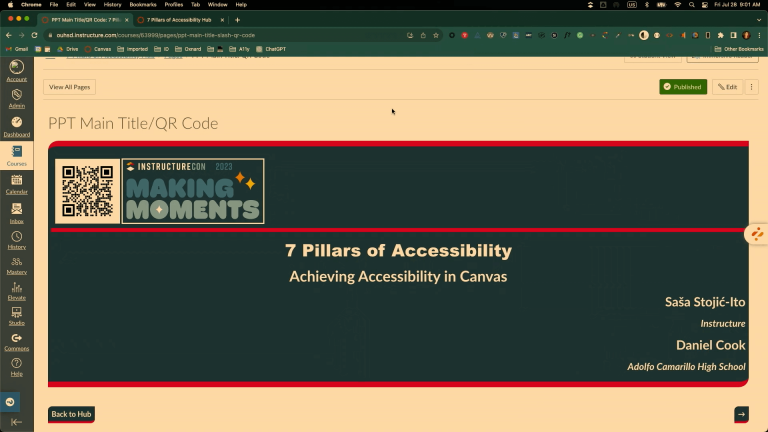
Task: Open the Gmail bookmark
Action: [17, 49]
